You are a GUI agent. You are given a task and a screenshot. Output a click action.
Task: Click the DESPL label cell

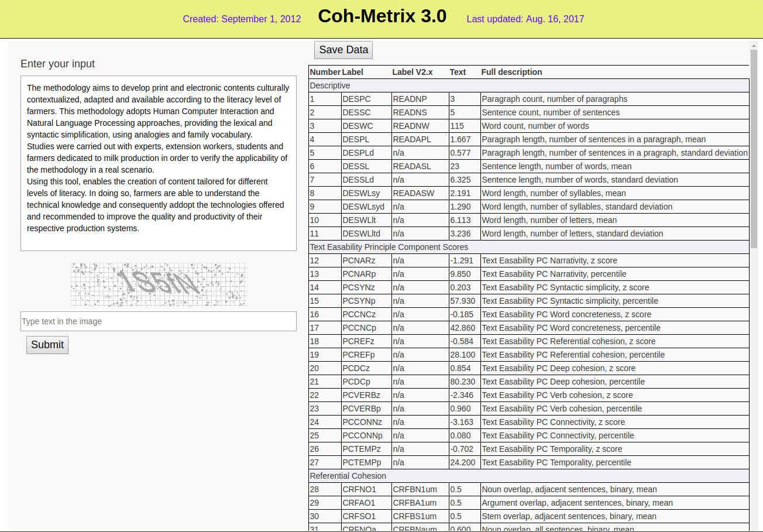[x=366, y=139]
